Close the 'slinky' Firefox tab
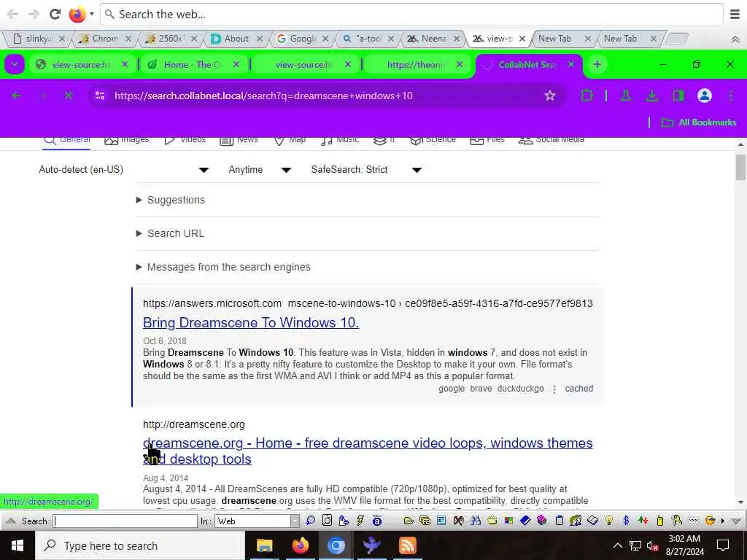The width and height of the screenshot is (747, 560). pos(61,39)
